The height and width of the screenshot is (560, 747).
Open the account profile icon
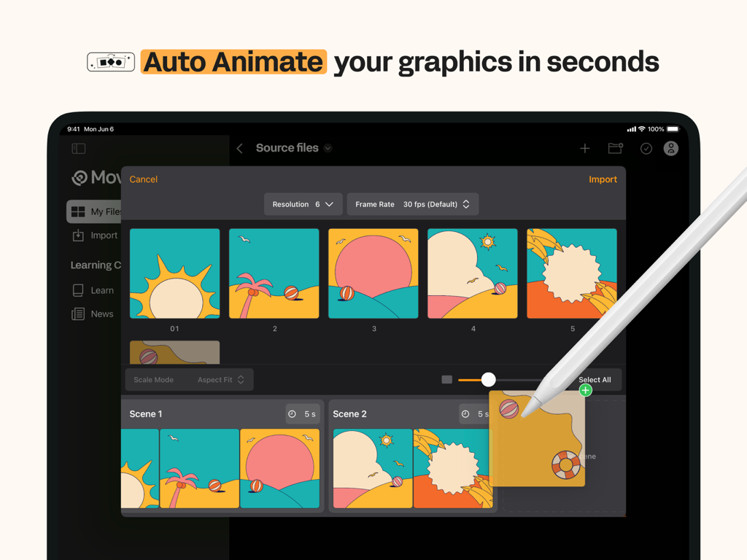tap(671, 149)
